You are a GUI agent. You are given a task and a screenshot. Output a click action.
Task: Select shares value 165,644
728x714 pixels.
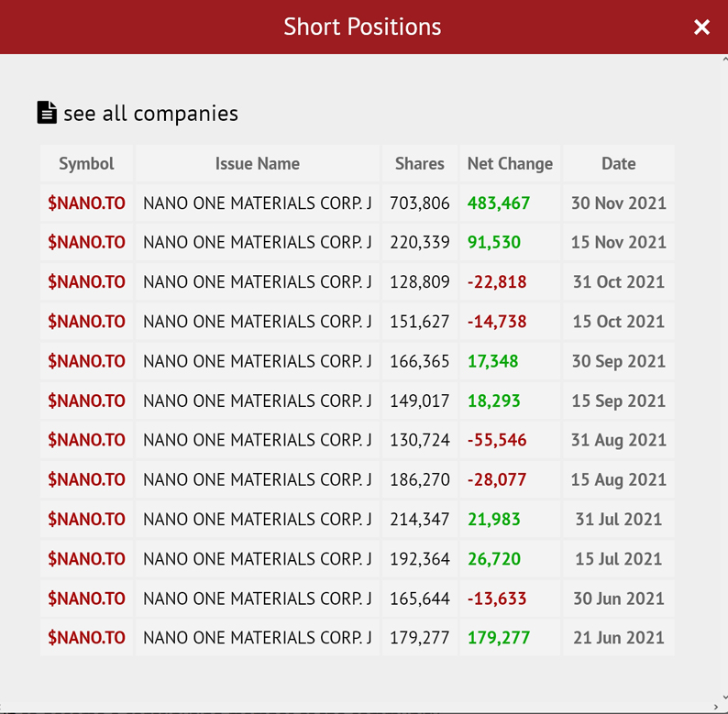(x=420, y=599)
